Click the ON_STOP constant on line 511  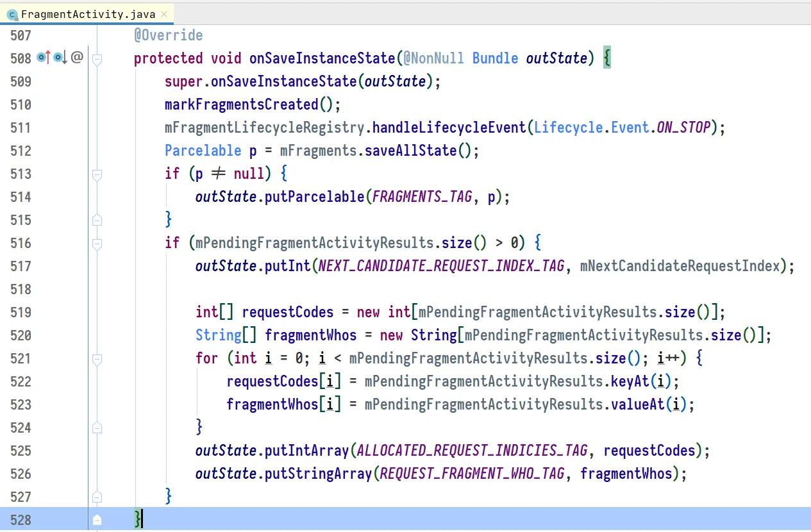[683, 128]
